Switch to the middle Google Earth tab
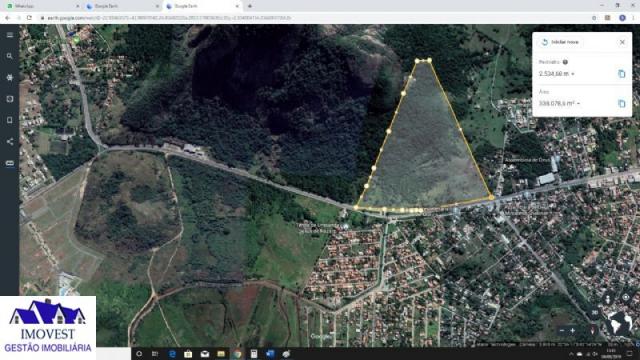 pyautogui.click(x=122, y=6)
